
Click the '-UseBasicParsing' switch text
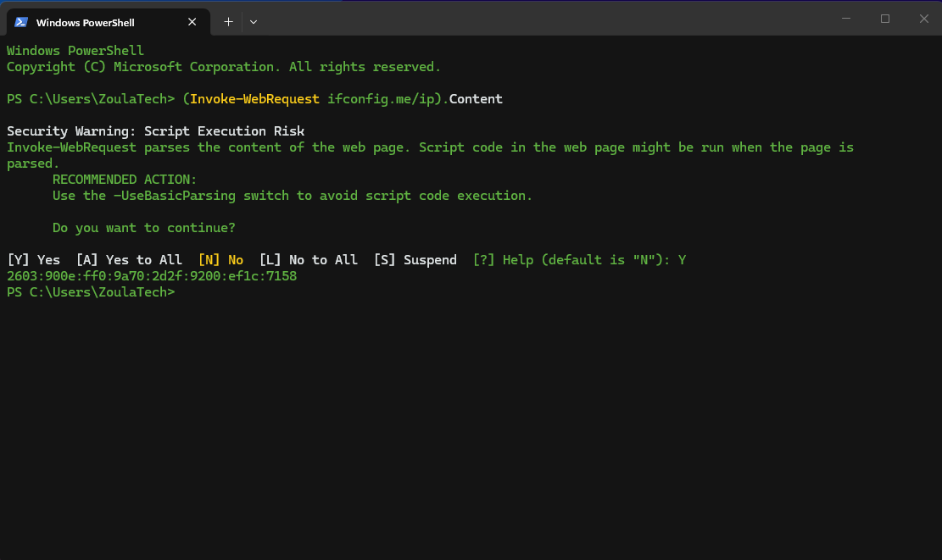[174, 196]
